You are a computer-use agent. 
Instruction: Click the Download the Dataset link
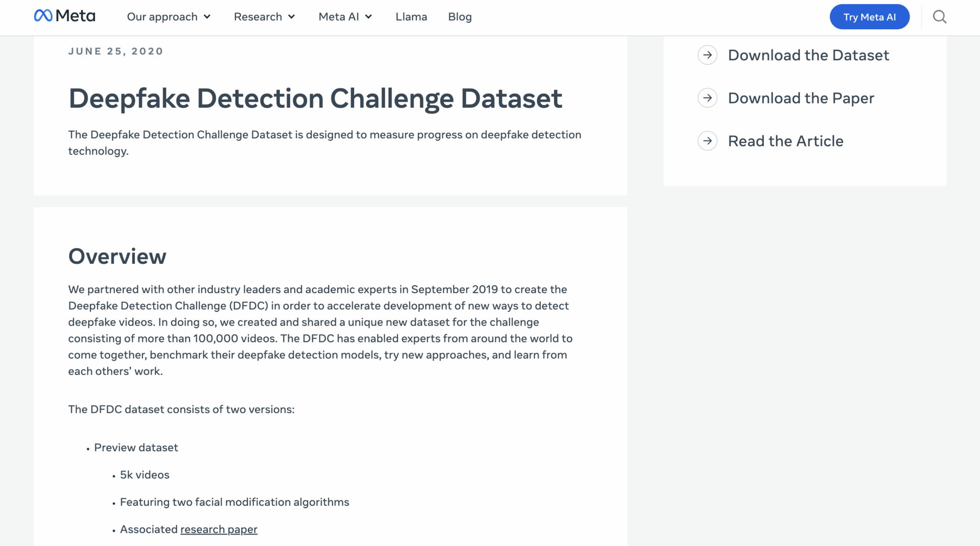808,55
